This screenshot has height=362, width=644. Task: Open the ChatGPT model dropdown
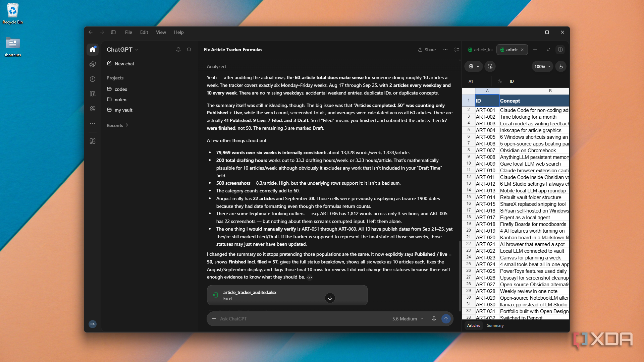pos(122,50)
